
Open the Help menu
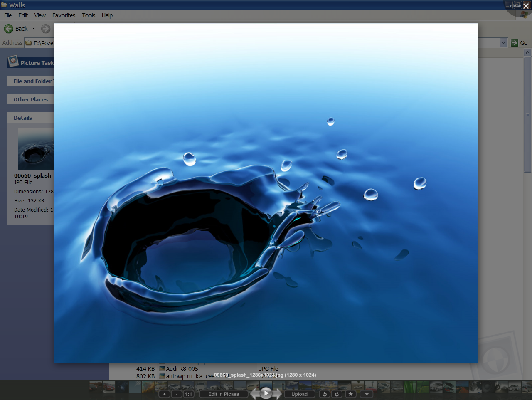coord(107,15)
